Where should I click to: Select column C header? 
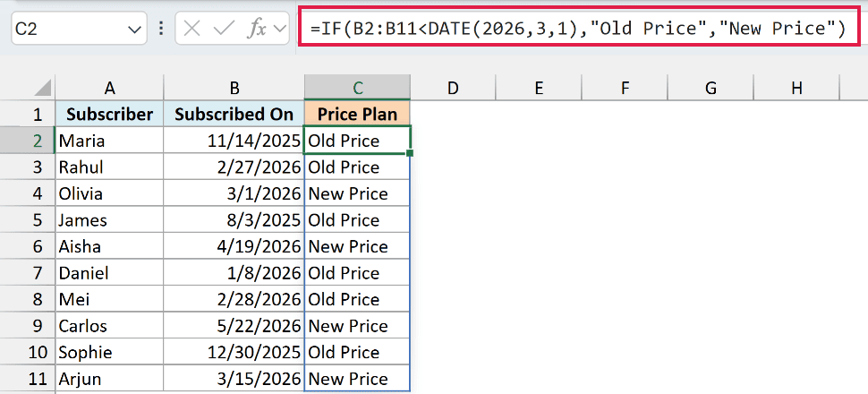point(358,88)
